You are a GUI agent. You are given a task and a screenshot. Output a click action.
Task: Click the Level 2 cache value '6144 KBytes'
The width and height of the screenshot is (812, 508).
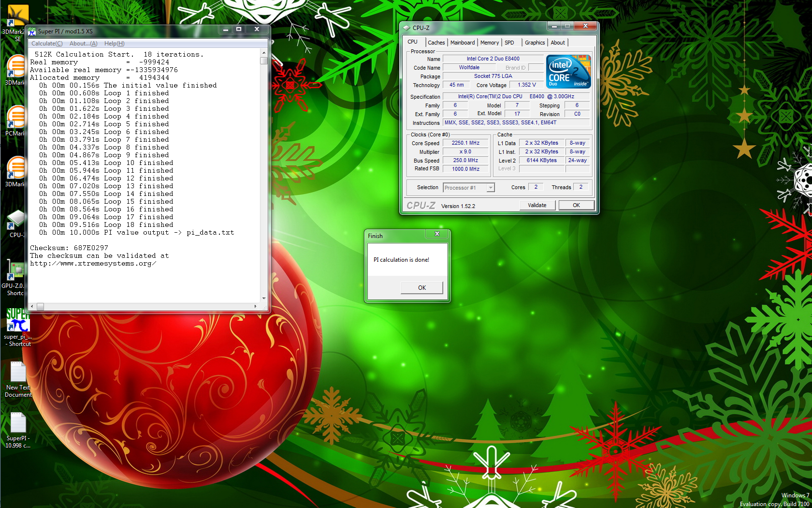541,161
